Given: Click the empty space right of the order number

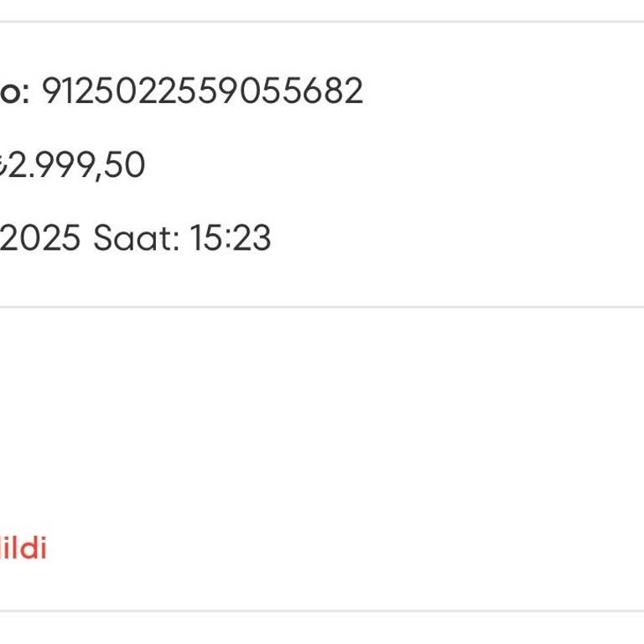Looking at the screenshot, I should pos(503,91).
